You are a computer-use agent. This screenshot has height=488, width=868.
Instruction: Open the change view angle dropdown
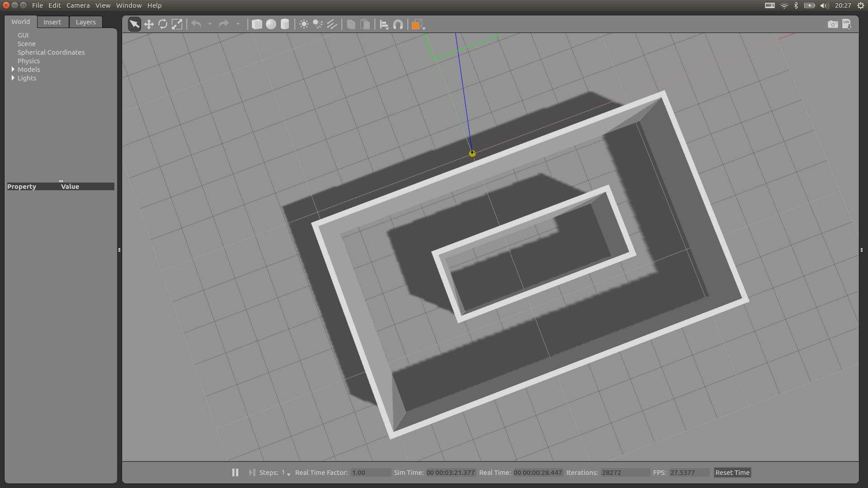pyautogui.click(x=419, y=25)
